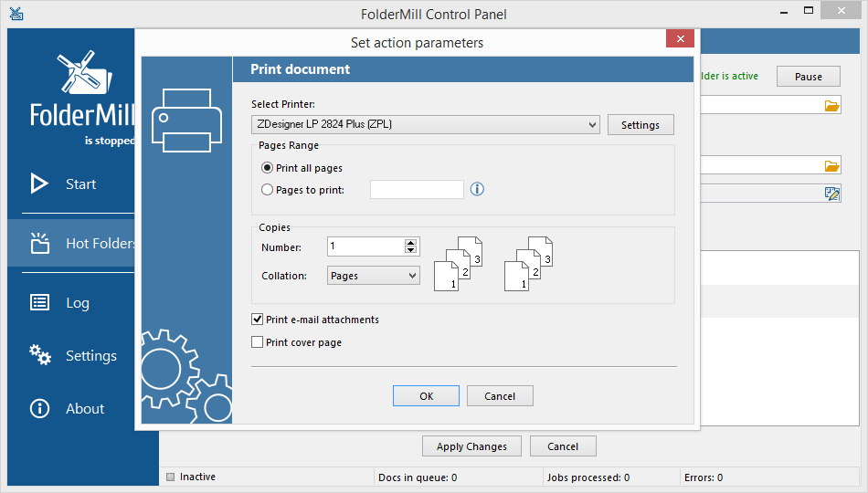868x493 pixels.
Task: Select Print all pages radio button
Action: pos(267,168)
